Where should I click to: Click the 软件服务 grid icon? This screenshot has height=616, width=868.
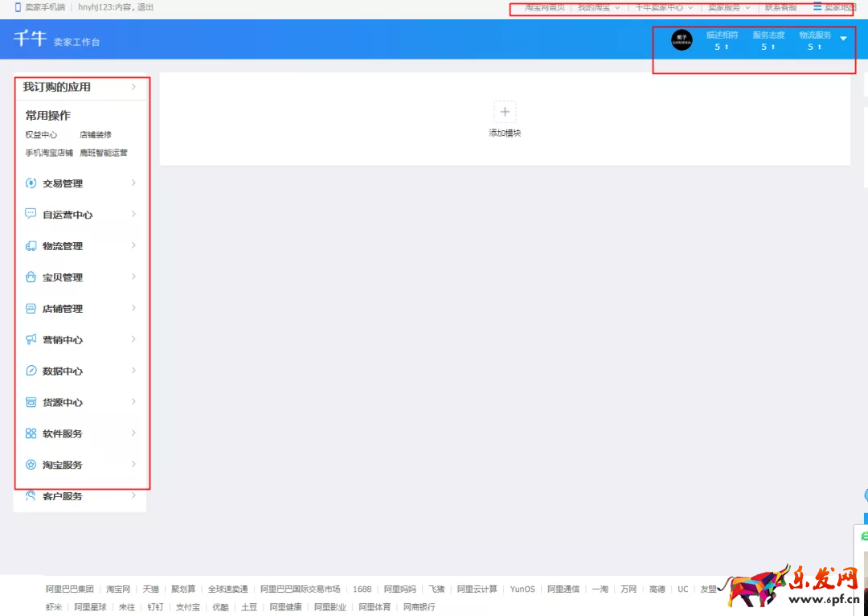click(31, 433)
